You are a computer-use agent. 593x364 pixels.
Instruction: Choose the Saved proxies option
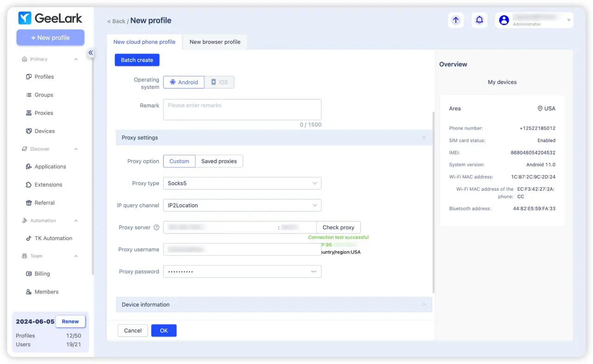pyautogui.click(x=219, y=161)
